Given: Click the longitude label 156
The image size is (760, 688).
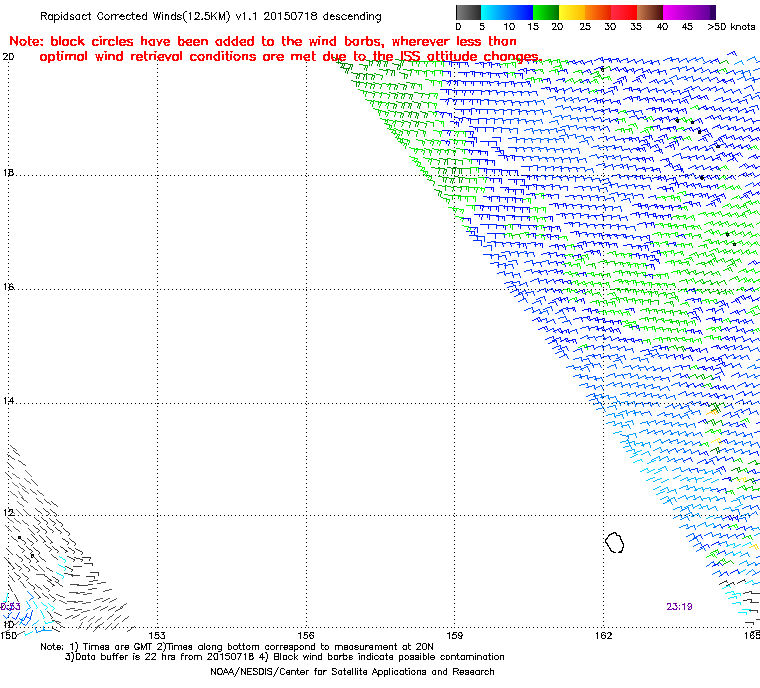Looking at the screenshot, I should (x=306, y=635).
